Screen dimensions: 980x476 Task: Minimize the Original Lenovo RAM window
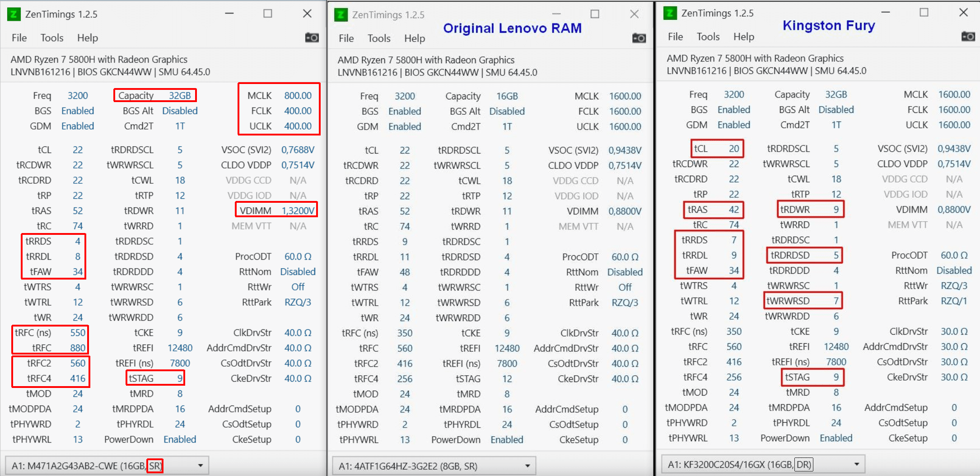556,14
